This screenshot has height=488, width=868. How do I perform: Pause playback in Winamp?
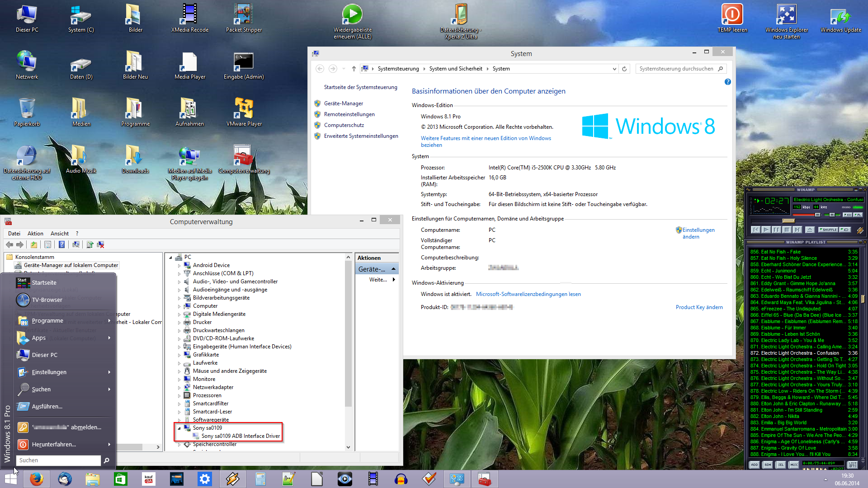[776, 230]
